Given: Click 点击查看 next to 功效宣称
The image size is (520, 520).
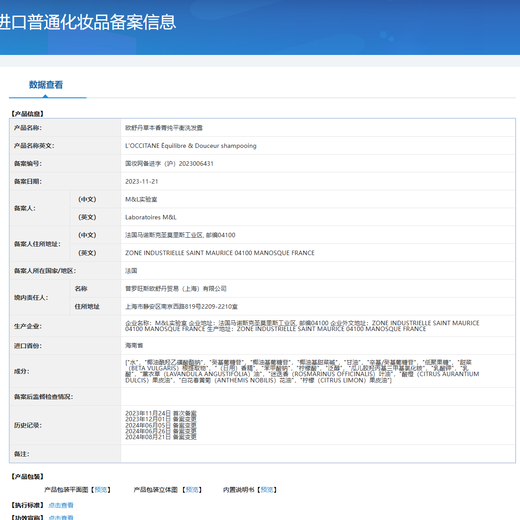Looking at the screenshot, I should (x=61, y=517).
